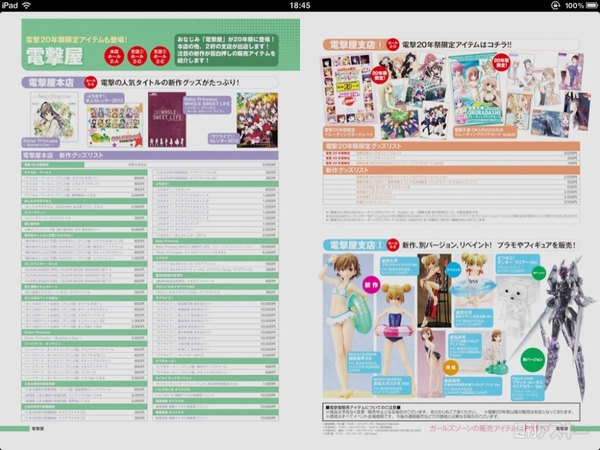Viewport: 600px width, 450px height.
Task: Tap 20年祭限定 badge on OKURADASHI poster
Action: point(501,63)
